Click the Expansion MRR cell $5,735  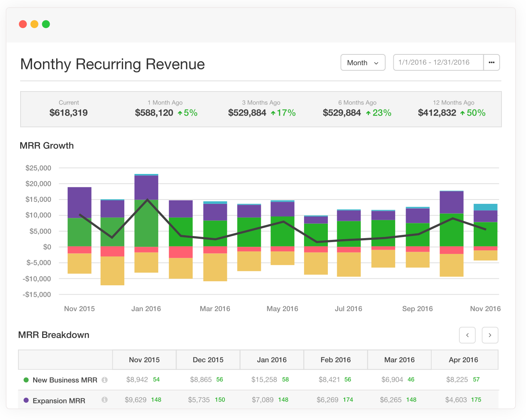click(199, 400)
